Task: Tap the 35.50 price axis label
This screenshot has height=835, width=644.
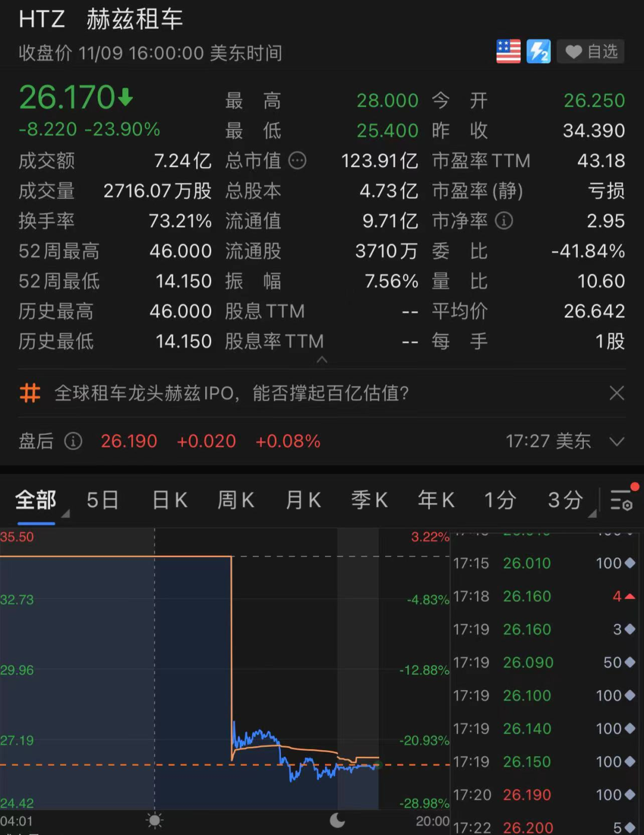Action: click(x=17, y=537)
